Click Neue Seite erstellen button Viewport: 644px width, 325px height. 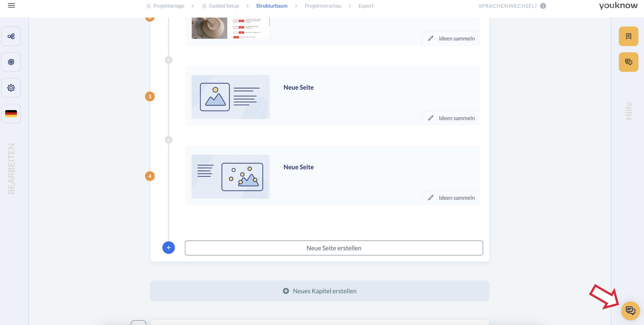[x=334, y=248]
